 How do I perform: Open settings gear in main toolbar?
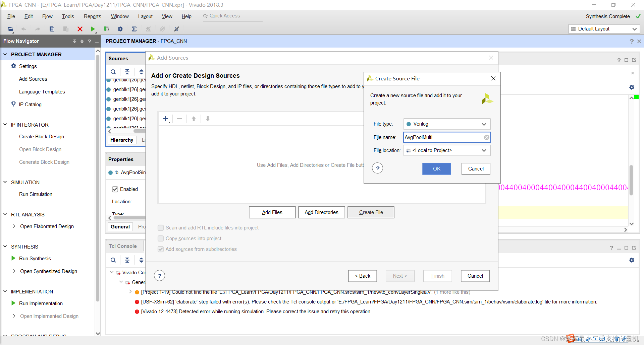click(120, 29)
